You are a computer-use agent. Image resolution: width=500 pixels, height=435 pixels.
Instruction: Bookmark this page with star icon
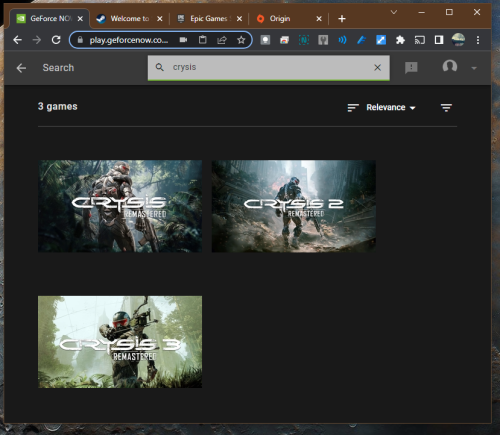point(241,40)
